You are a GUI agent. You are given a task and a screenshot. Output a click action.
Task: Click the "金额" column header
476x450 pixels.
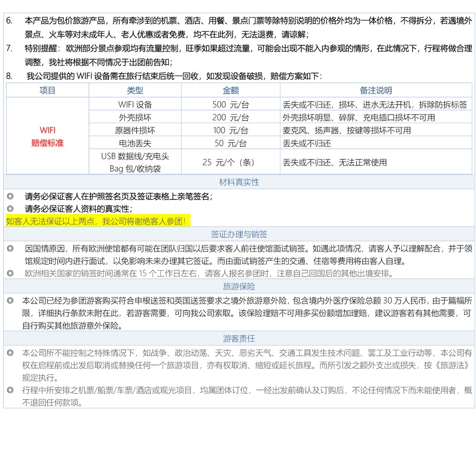[230, 90]
